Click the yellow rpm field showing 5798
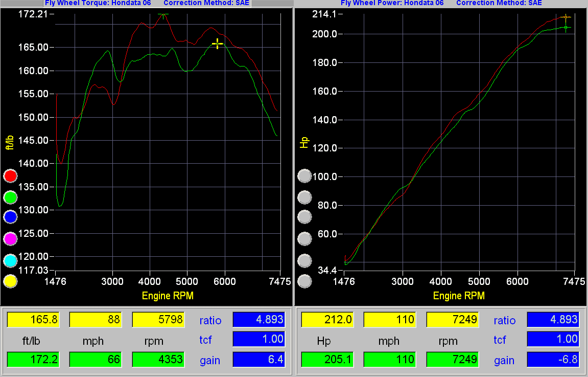The image size is (588, 377). click(158, 320)
